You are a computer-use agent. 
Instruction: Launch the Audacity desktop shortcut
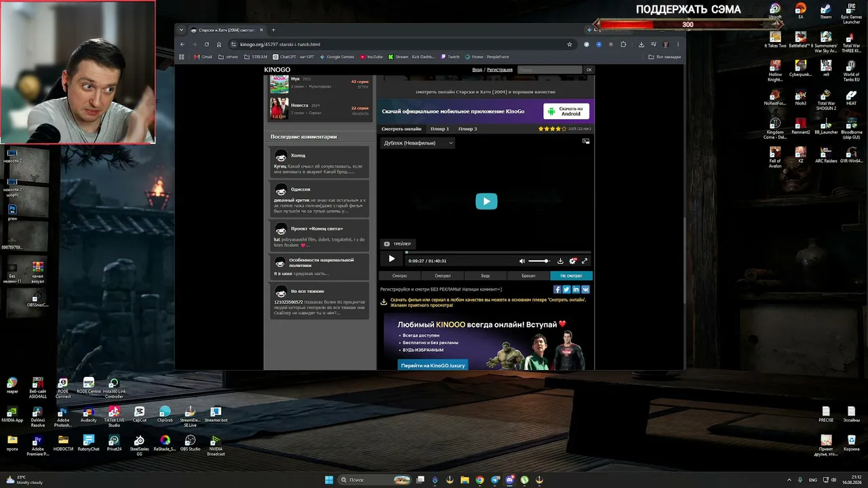pyautogui.click(x=88, y=415)
